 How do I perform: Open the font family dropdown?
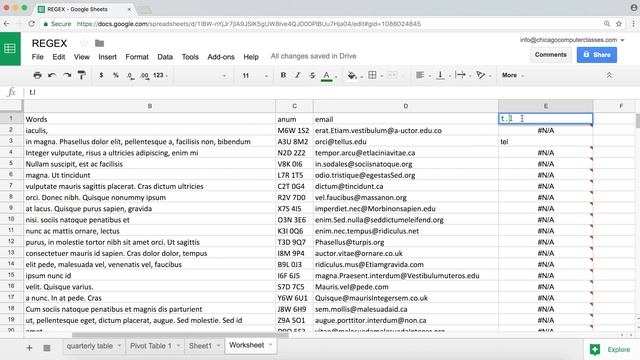(200, 76)
